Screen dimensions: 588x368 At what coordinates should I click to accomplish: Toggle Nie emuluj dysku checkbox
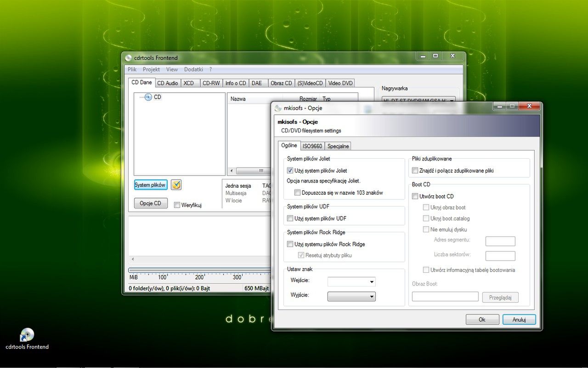(x=426, y=230)
